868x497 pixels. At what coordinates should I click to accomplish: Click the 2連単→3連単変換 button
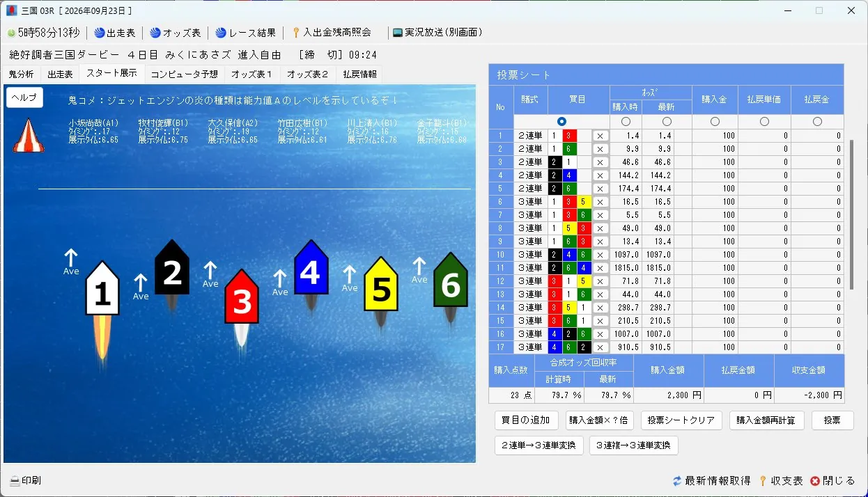[538, 445]
